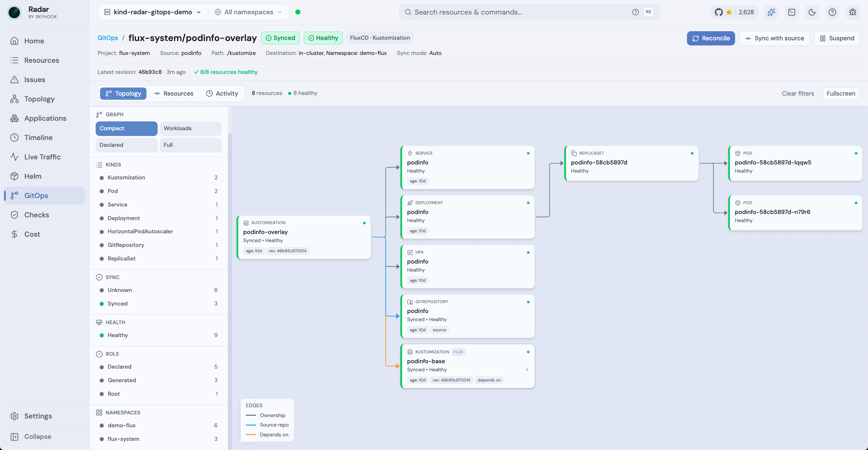Viewport: 868px width, 450px height.
Task: Select pod podinfo-58cb5897d-n79r6
Action: point(795,213)
